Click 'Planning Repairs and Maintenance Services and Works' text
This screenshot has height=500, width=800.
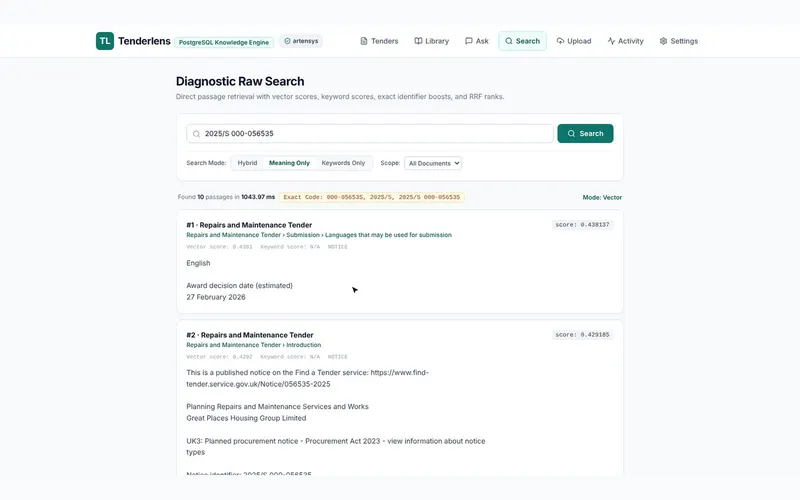pyautogui.click(x=278, y=407)
